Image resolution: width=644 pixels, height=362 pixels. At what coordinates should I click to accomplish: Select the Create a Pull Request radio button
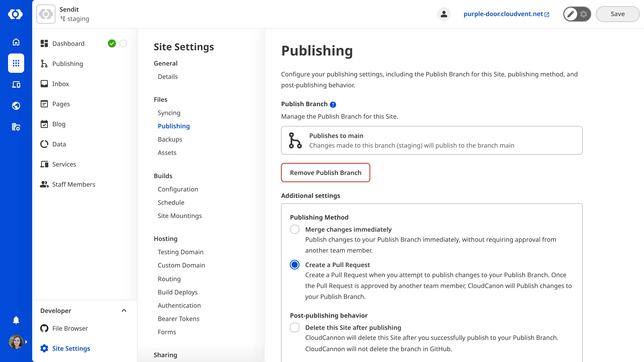(294, 265)
